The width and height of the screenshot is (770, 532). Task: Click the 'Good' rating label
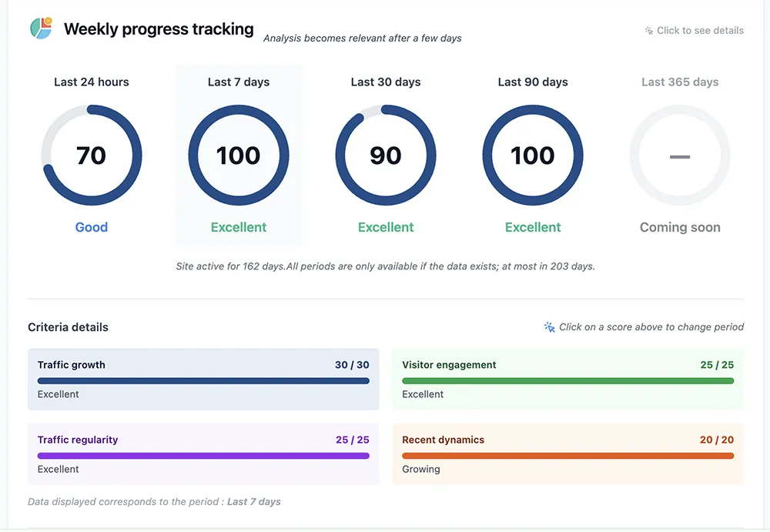click(92, 227)
